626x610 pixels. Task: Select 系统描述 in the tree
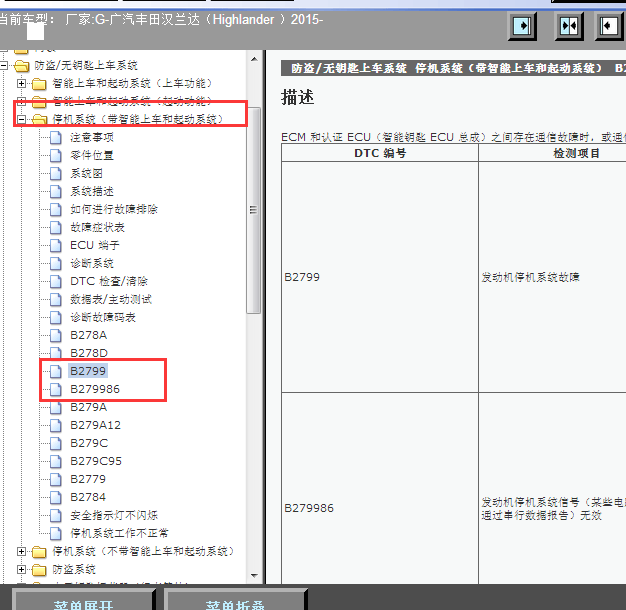pos(92,191)
